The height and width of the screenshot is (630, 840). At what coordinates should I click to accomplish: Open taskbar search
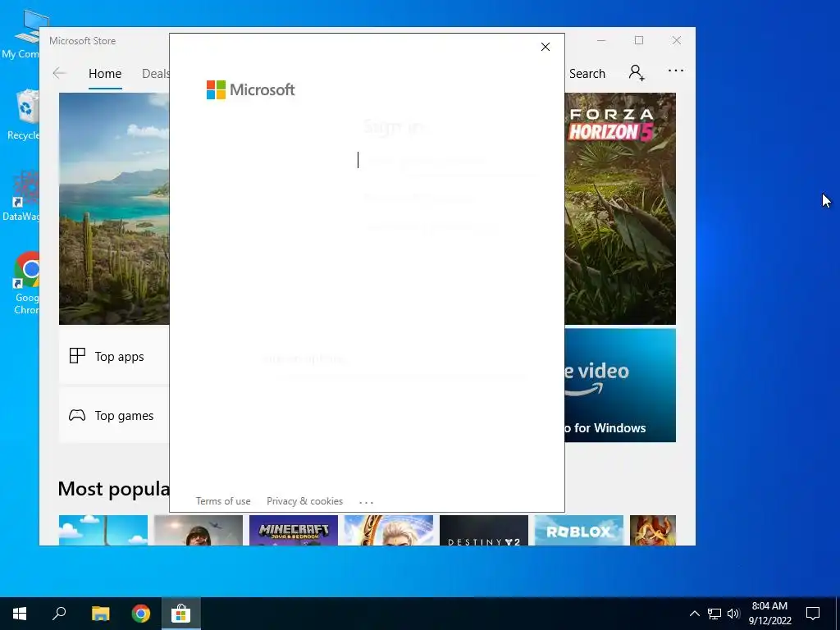pos(59,614)
